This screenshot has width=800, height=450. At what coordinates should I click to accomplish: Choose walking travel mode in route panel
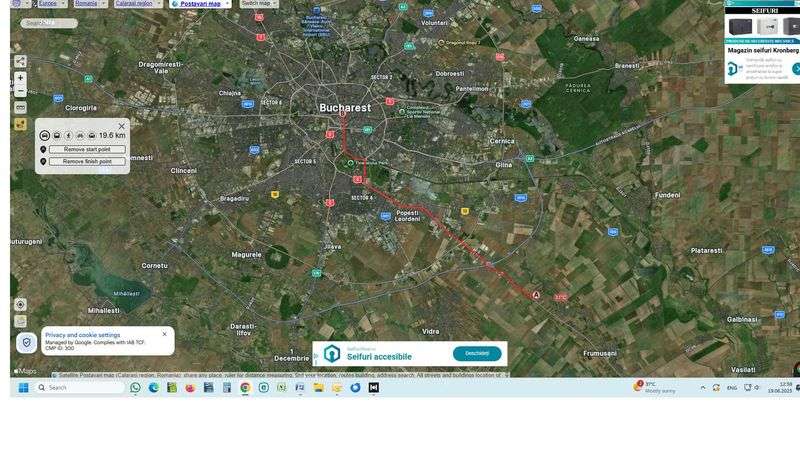[x=68, y=135]
